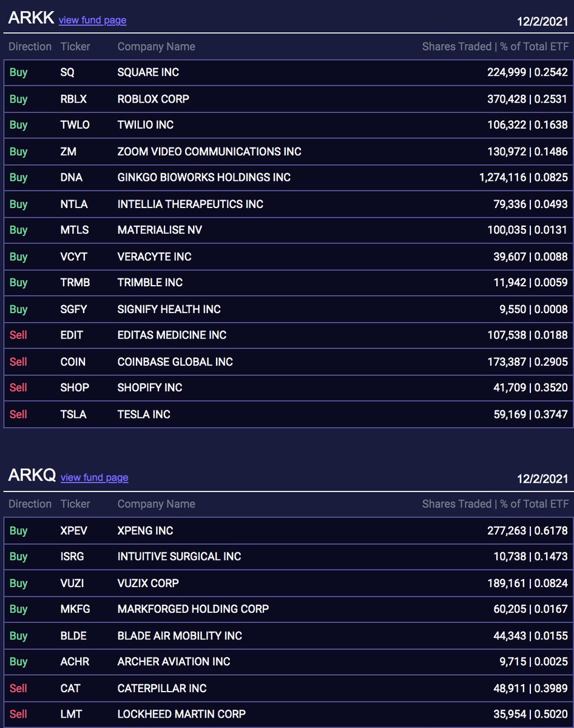Screen dimensions: 574x728
Task: Select TRIMBLE INC company name
Action: [150, 283]
